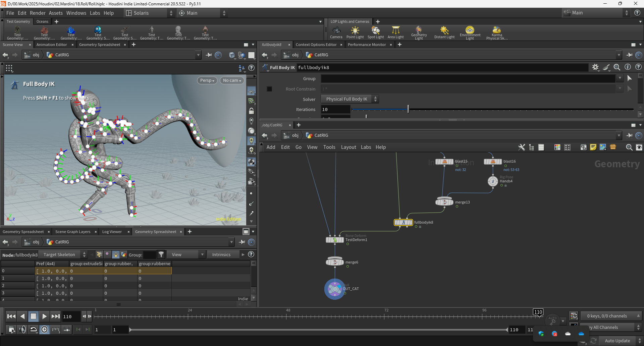Select the merge13 node
This screenshot has height=346, width=644.
444,202
